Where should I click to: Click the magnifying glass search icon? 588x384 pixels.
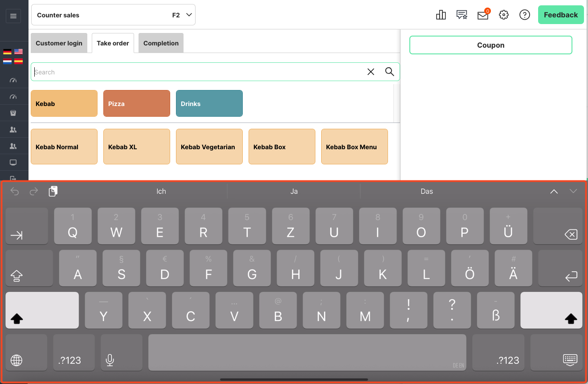[x=389, y=72]
